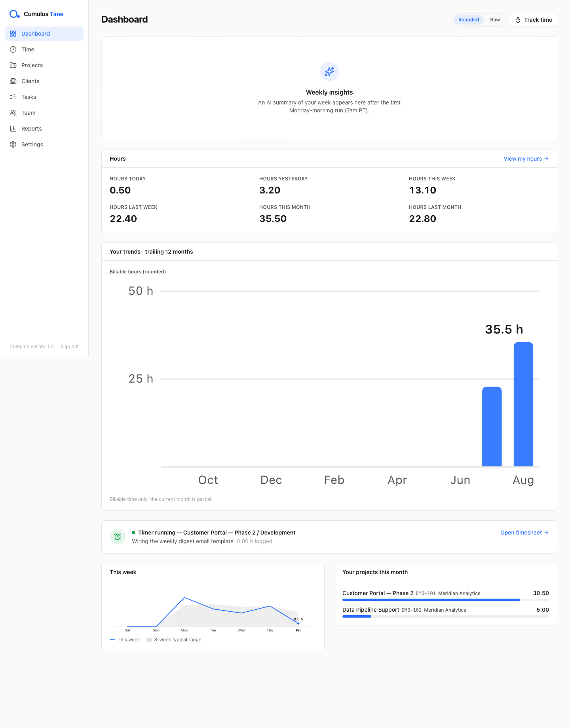Click the stopwatch icon in Track time
The image size is (570, 728).
pos(518,20)
